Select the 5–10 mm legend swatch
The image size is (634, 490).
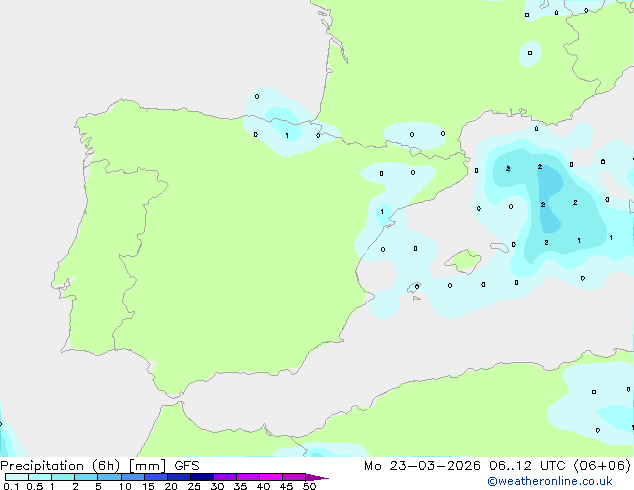point(109,477)
